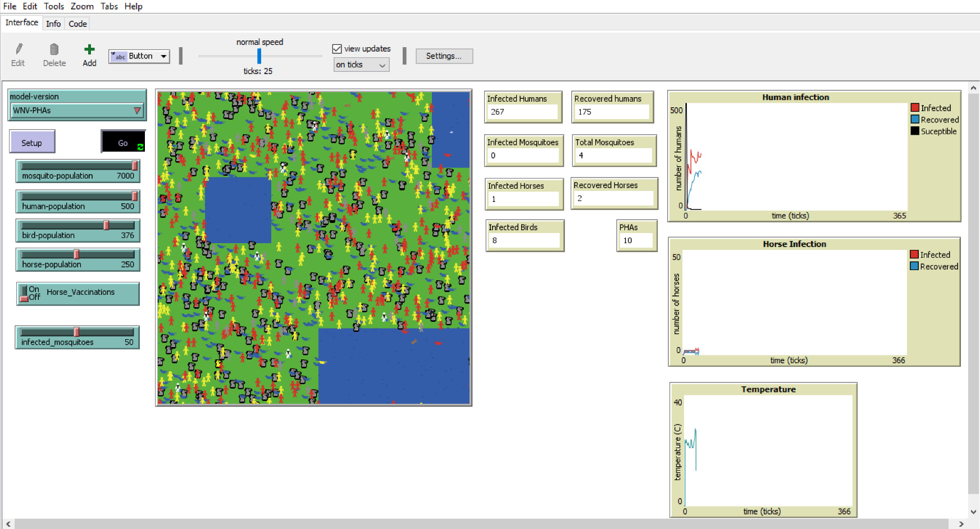Switch to the Interface tab

coord(22,22)
